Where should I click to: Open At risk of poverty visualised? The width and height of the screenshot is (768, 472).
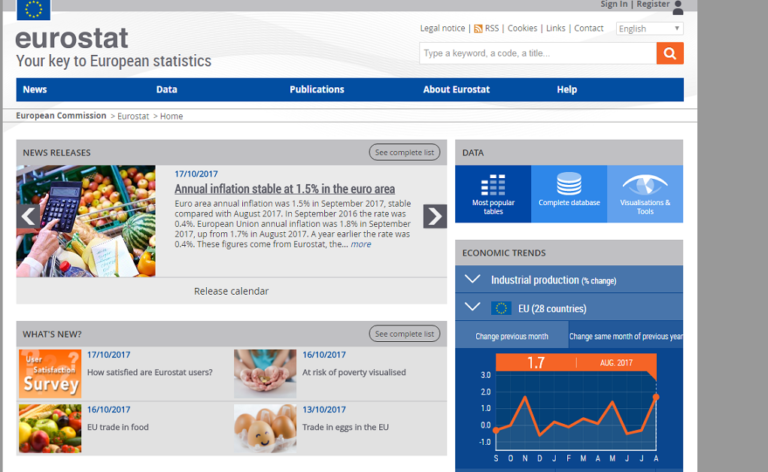point(354,373)
